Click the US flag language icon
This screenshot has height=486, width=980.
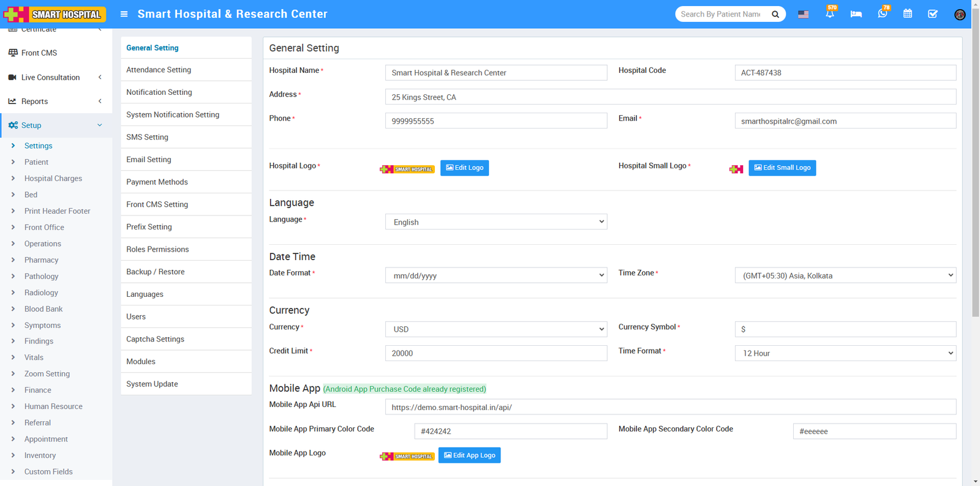coord(803,14)
